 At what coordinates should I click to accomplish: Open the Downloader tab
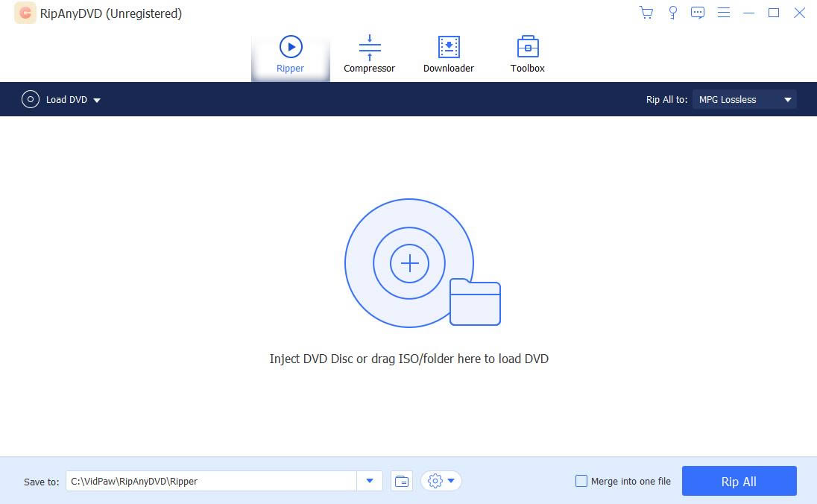click(449, 54)
